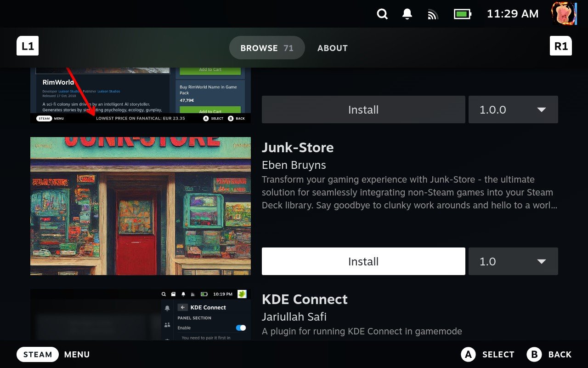This screenshot has height=368, width=588.
Task: Install the Junk-Store plugin
Action: pyautogui.click(x=363, y=261)
